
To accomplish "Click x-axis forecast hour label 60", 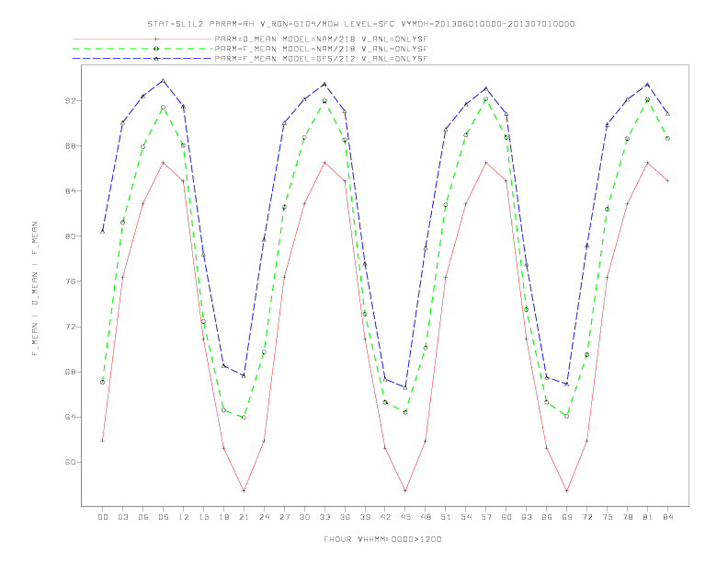I will coord(506,517).
